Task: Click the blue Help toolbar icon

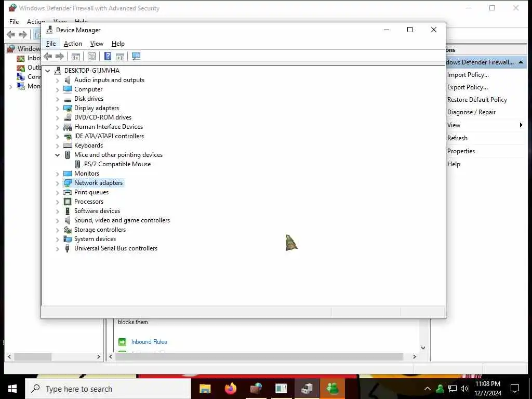Action: coord(108,56)
